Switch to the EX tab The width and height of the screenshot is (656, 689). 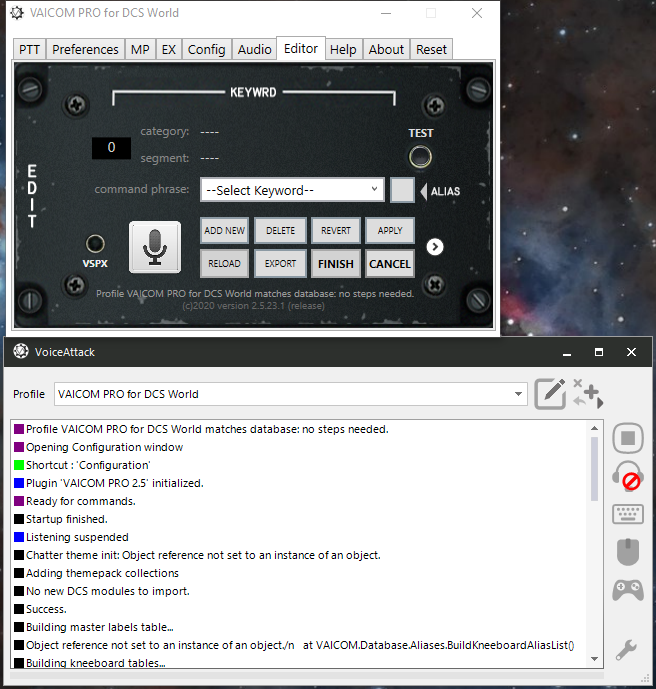(x=169, y=49)
